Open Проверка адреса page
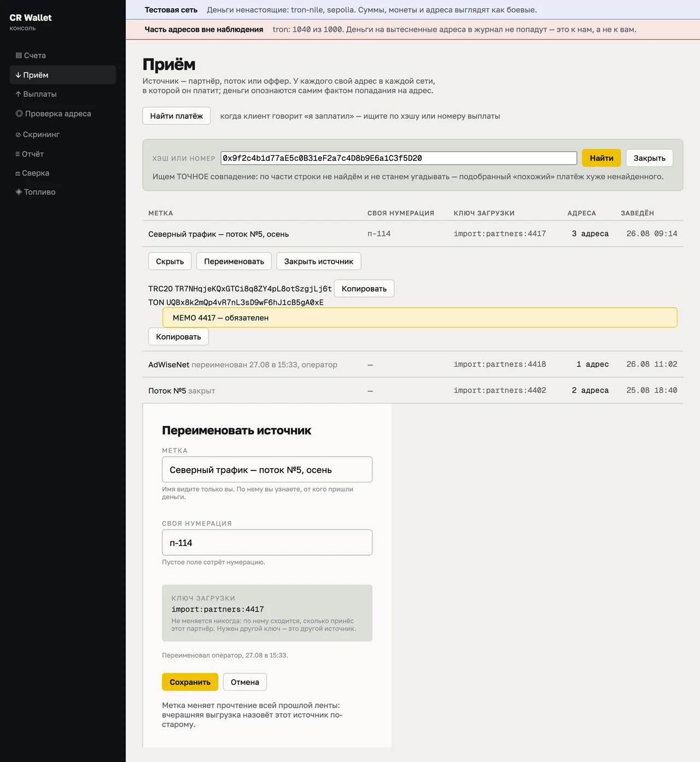Image resolution: width=700 pixels, height=762 pixels. click(x=62, y=113)
